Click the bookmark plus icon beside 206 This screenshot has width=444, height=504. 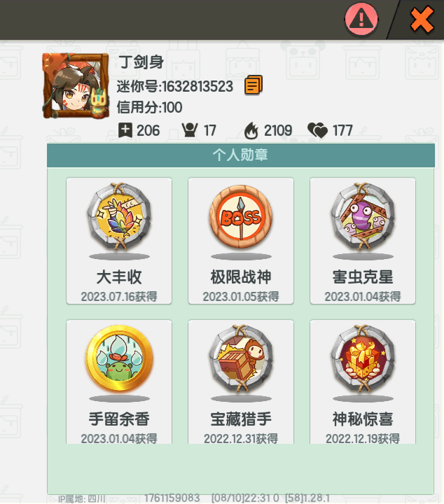tap(125, 130)
